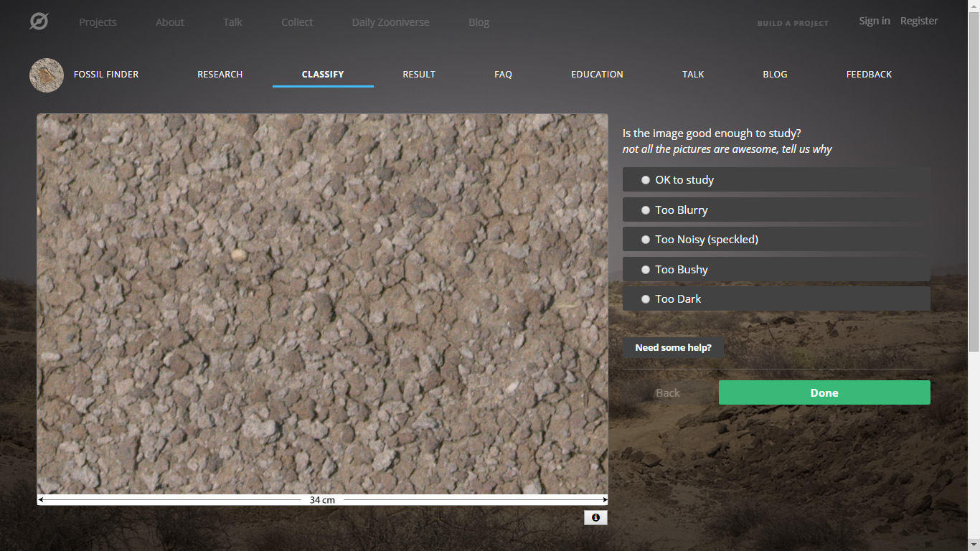The width and height of the screenshot is (980, 551).
Task: Open the Education tab
Action: point(597,75)
